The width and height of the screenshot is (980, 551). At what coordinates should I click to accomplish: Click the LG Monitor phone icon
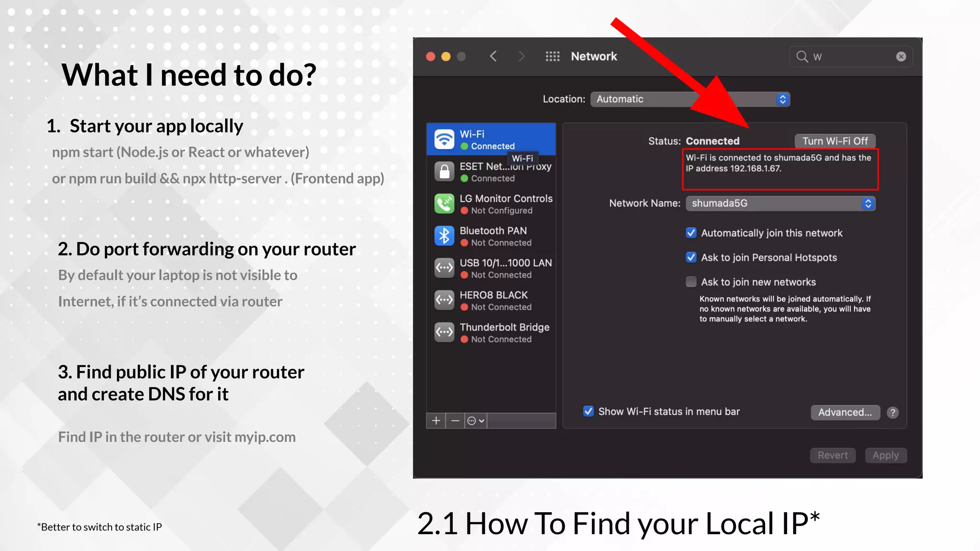click(x=444, y=204)
